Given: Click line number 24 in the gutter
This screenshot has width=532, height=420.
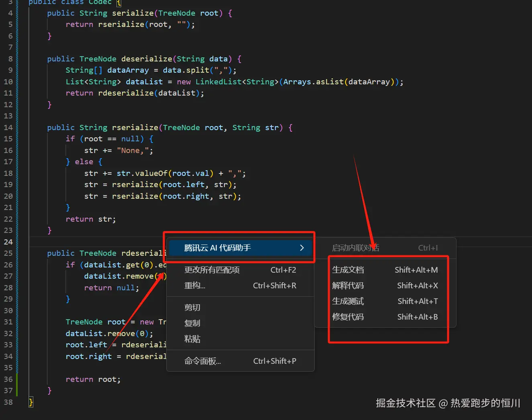Looking at the screenshot, I should [8, 242].
